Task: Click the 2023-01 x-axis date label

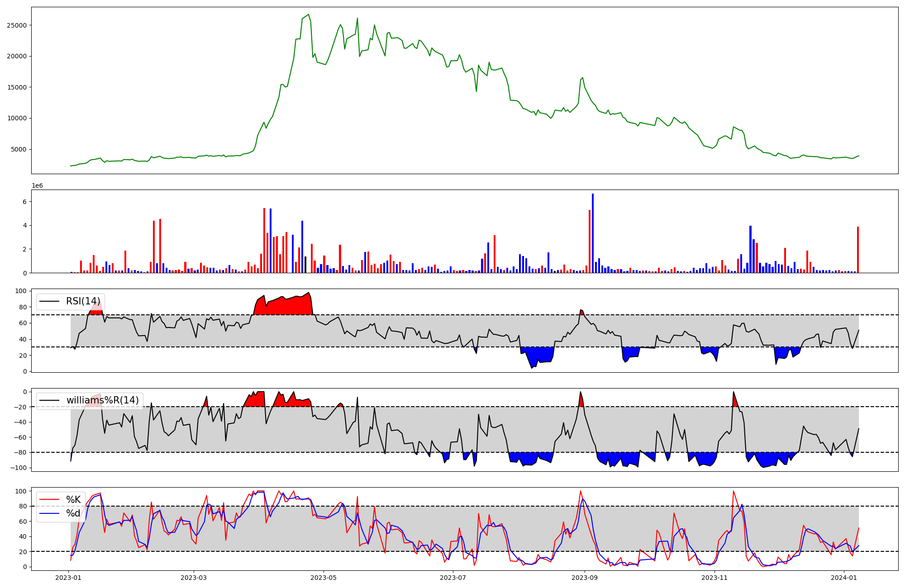Action: pyautogui.click(x=69, y=578)
